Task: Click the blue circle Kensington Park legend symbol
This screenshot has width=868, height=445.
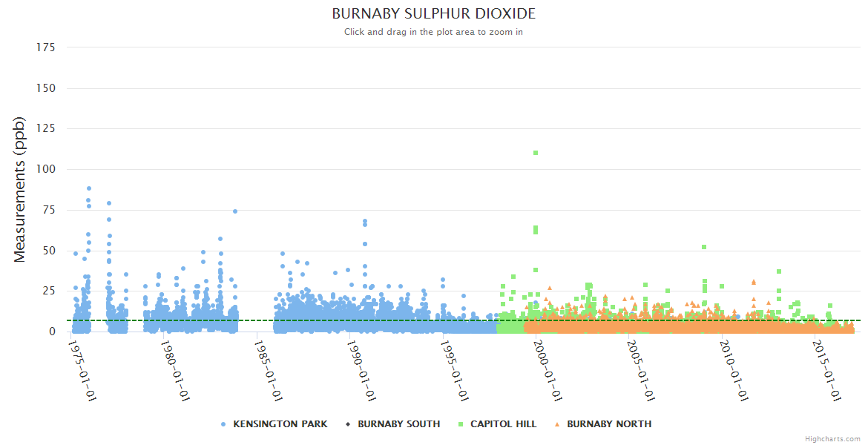Action: click(x=223, y=424)
